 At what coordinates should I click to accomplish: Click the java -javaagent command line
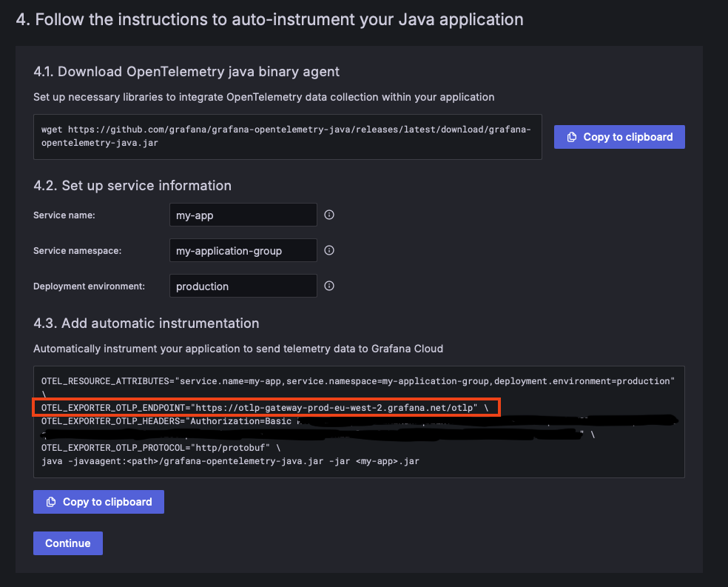coord(230,462)
